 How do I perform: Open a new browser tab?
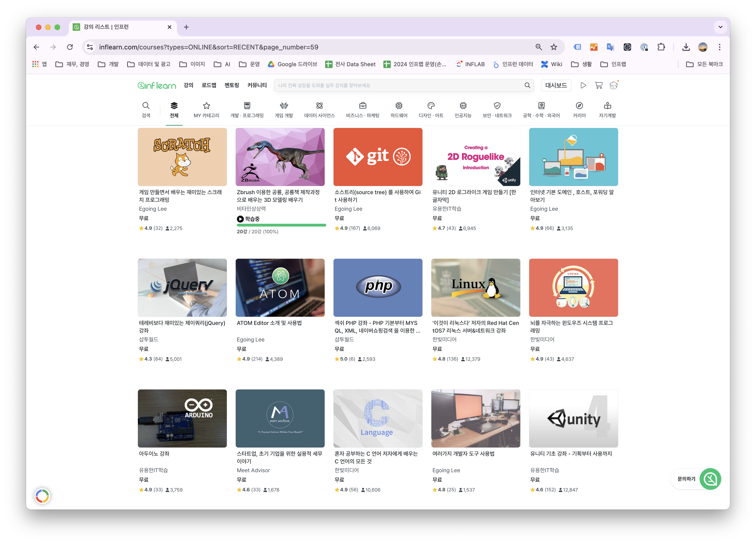[x=186, y=27]
